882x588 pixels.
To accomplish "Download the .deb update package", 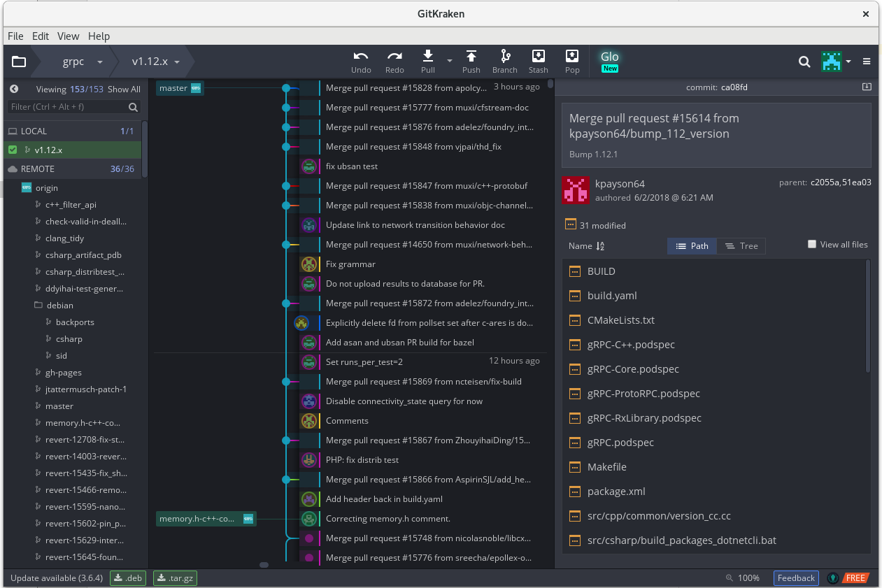I will [x=128, y=578].
